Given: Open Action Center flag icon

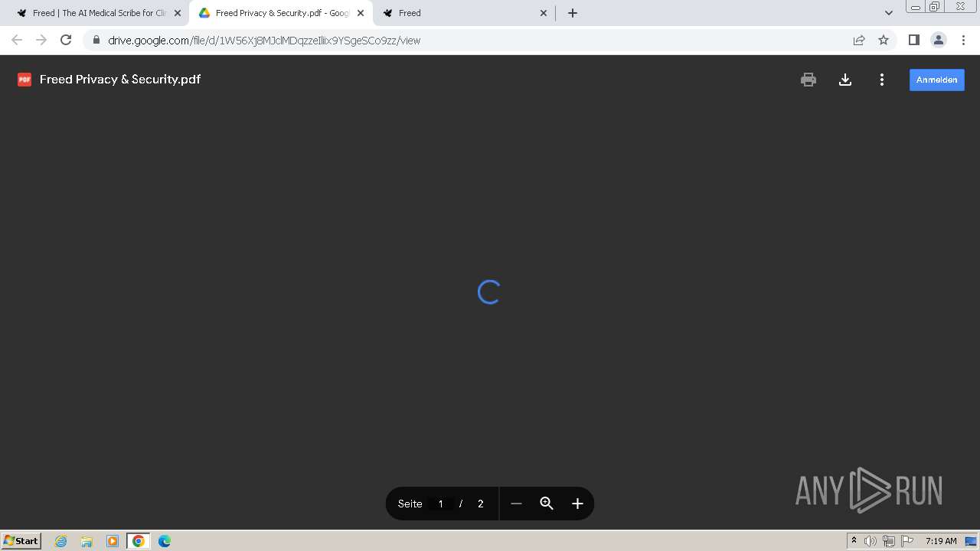Looking at the screenshot, I should click(907, 541).
